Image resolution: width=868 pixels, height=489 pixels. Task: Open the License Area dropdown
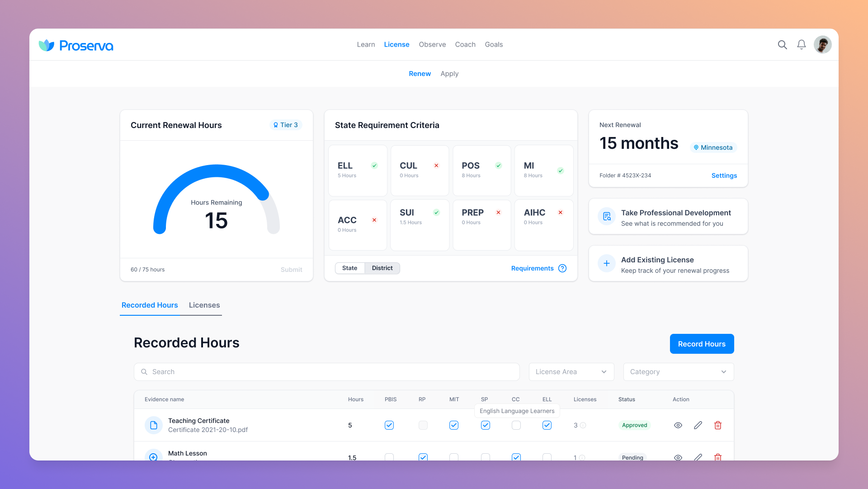(x=571, y=372)
